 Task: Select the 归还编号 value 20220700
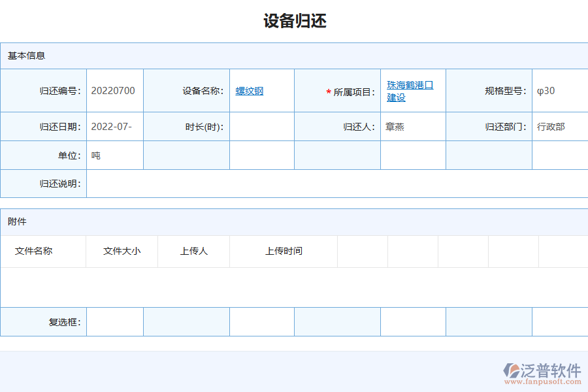click(115, 91)
